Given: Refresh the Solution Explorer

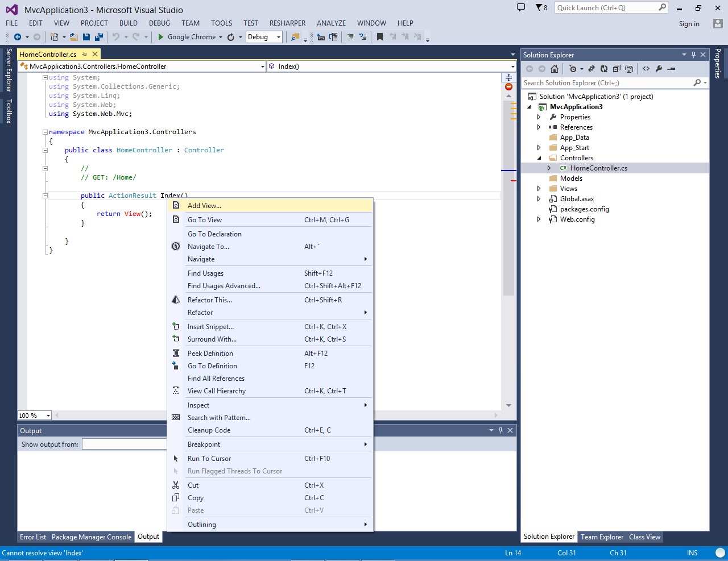Looking at the screenshot, I should point(604,68).
